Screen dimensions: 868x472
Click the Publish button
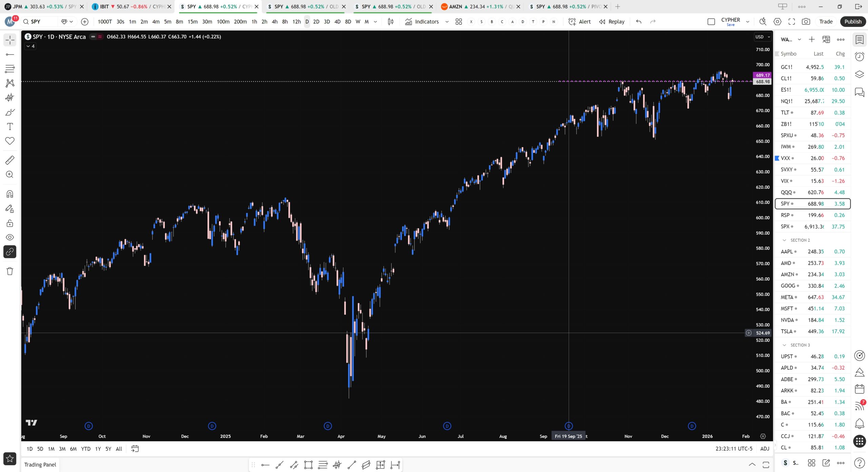pos(853,22)
